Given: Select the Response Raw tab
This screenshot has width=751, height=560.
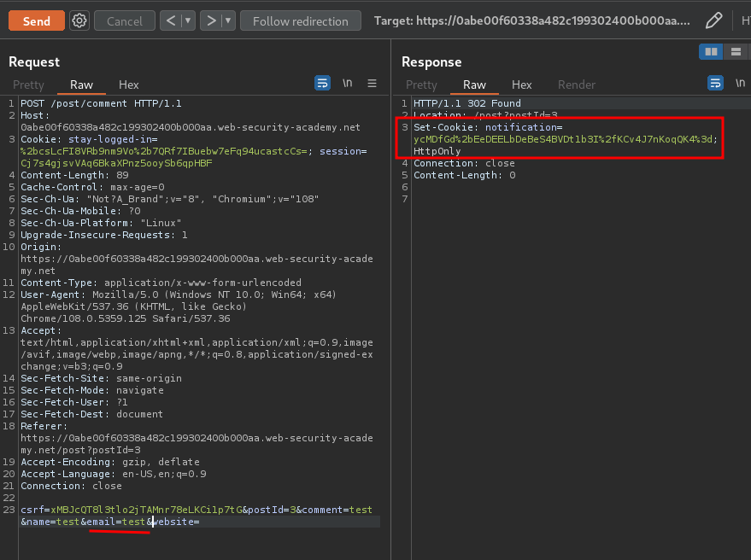Looking at the screenshot, I should [474, 85].
